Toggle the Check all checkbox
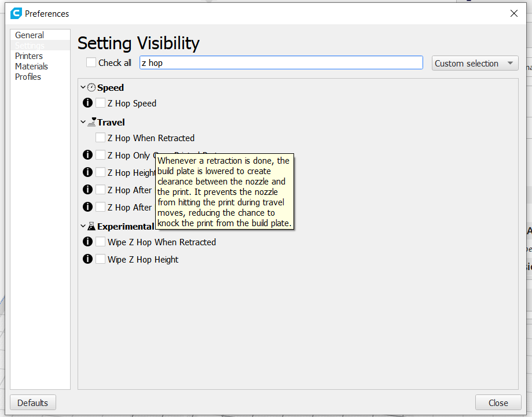Viewport: 532px width, 417px height. pos(91,62)
